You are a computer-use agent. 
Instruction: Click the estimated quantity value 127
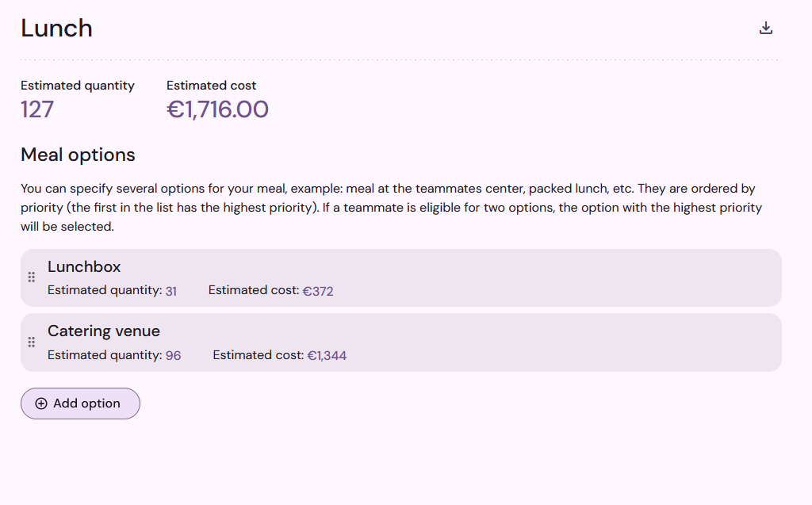(x=37, y=109)
